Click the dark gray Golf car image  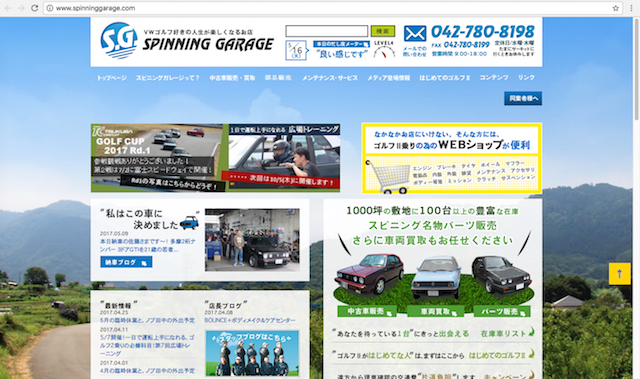tap(502, 274)
